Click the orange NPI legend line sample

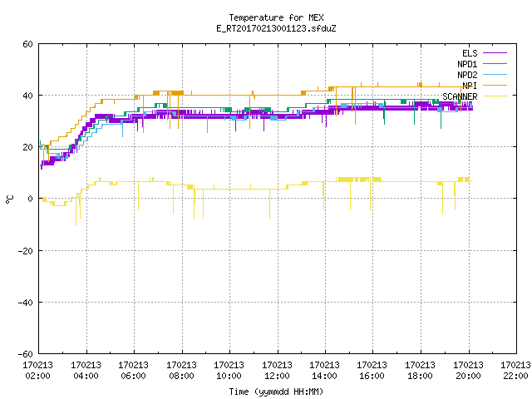495,85
